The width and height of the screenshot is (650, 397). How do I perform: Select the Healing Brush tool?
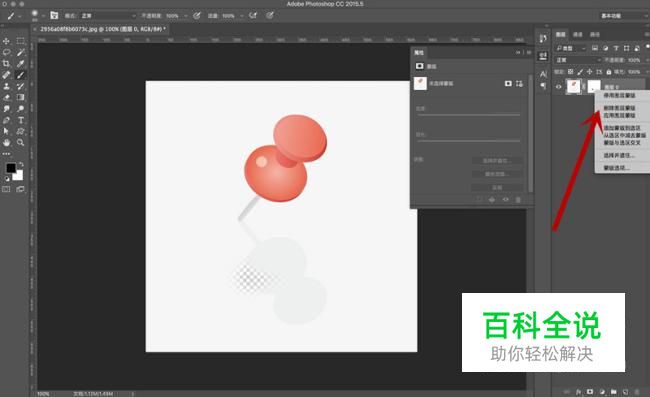[x=6, y=75]
